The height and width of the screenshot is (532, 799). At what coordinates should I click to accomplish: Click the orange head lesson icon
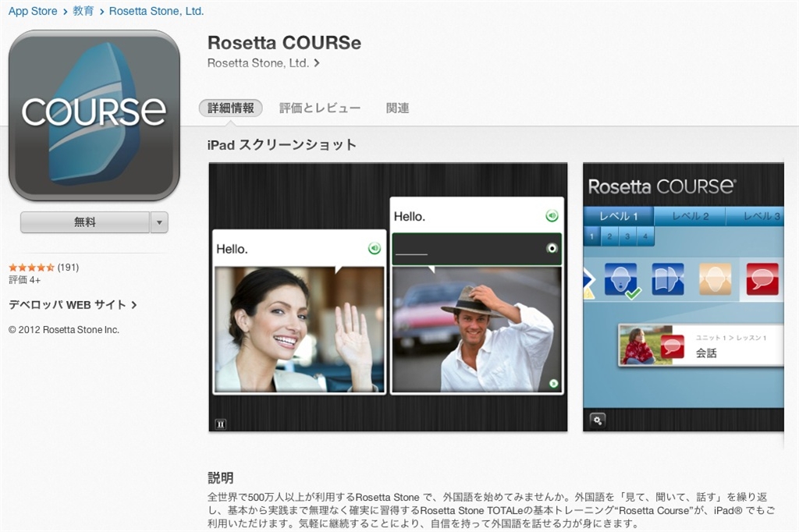715,279
